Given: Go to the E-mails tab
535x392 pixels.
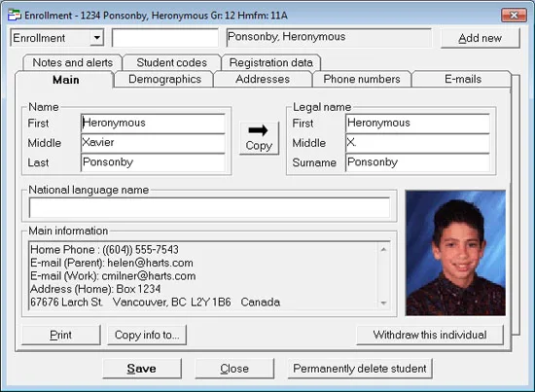Looking at the screenshot, I should click(463, 79).
